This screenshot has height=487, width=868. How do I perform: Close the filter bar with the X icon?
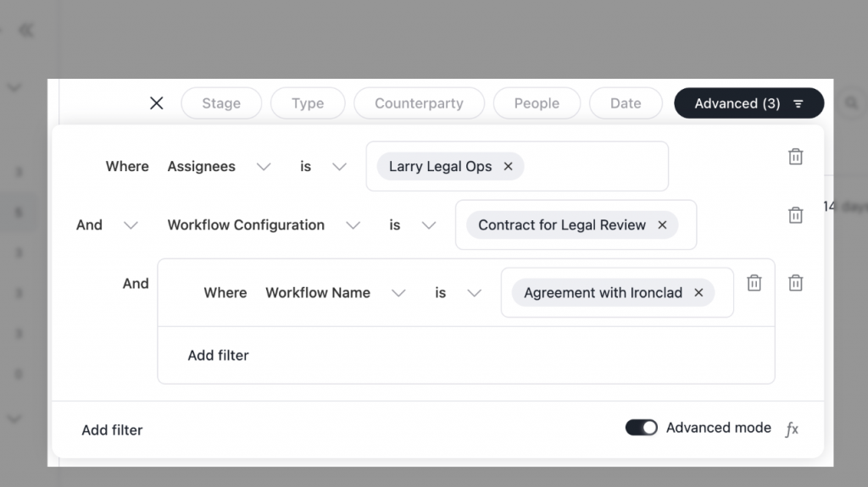(157, 103)
